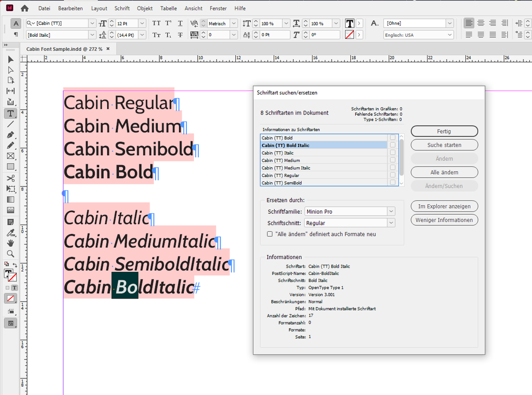Click the Fertig button
The width and height of the screenshot is (532, 395).
point(444,131)
